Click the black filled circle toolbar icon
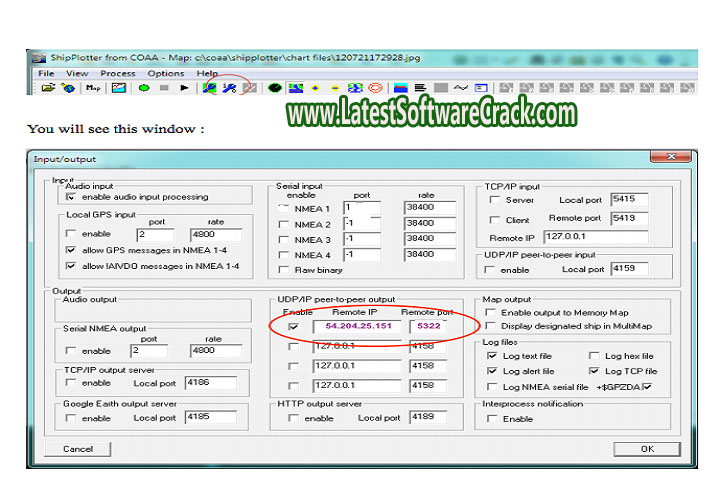The image size is (720, 480). 275,88
